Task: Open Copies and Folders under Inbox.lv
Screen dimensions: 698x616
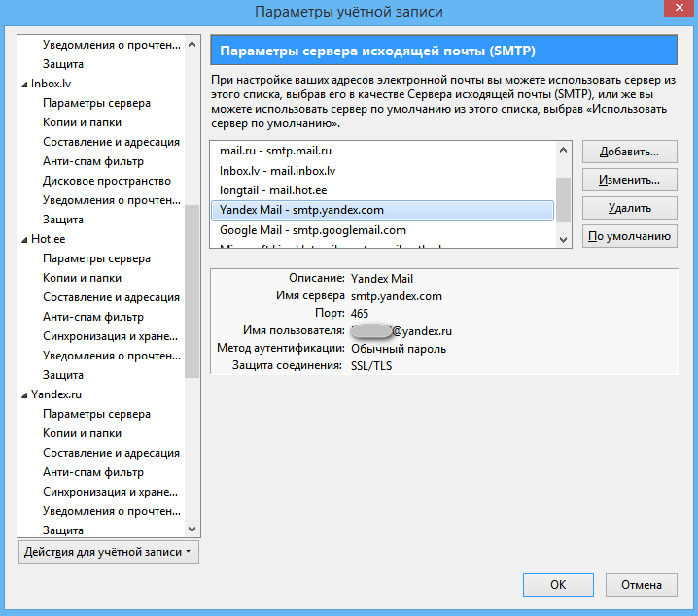Action: 82,122
